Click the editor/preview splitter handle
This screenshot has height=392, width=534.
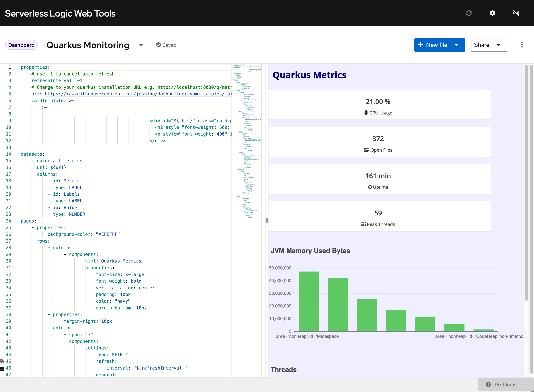tap(267, 220)
